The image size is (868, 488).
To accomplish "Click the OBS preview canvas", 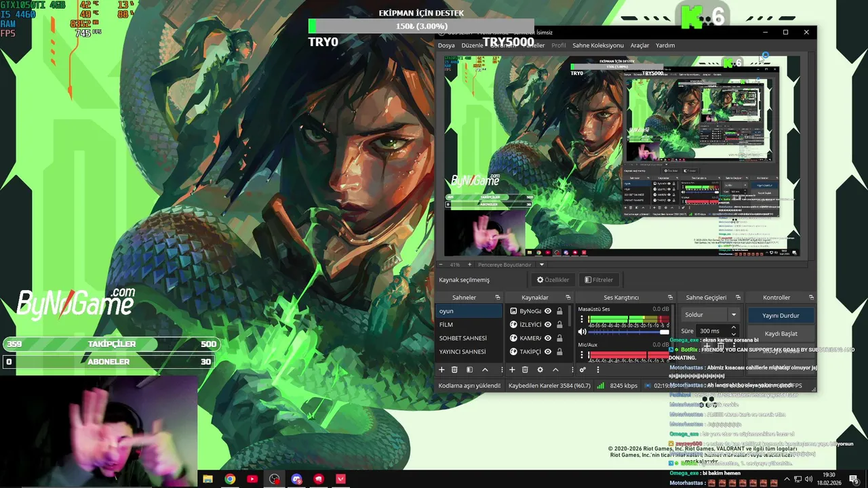I will 622,157.
